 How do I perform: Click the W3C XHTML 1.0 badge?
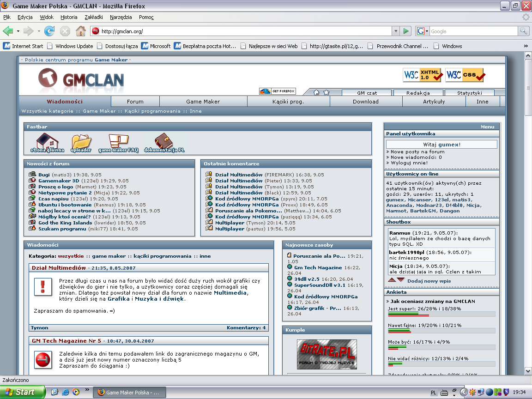coord(423,75)
